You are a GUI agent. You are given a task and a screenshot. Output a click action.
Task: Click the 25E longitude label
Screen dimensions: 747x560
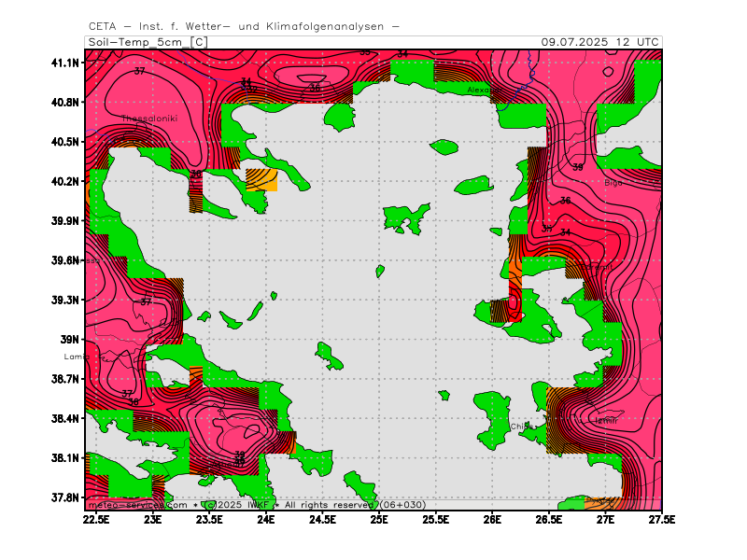coord(379,520)
